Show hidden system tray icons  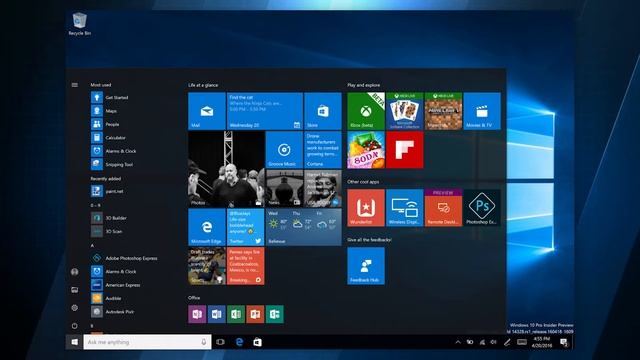(x=458, y=342)
